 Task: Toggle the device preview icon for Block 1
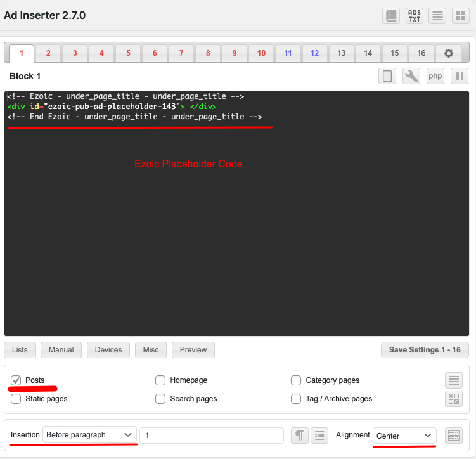[x=388, y=76]
